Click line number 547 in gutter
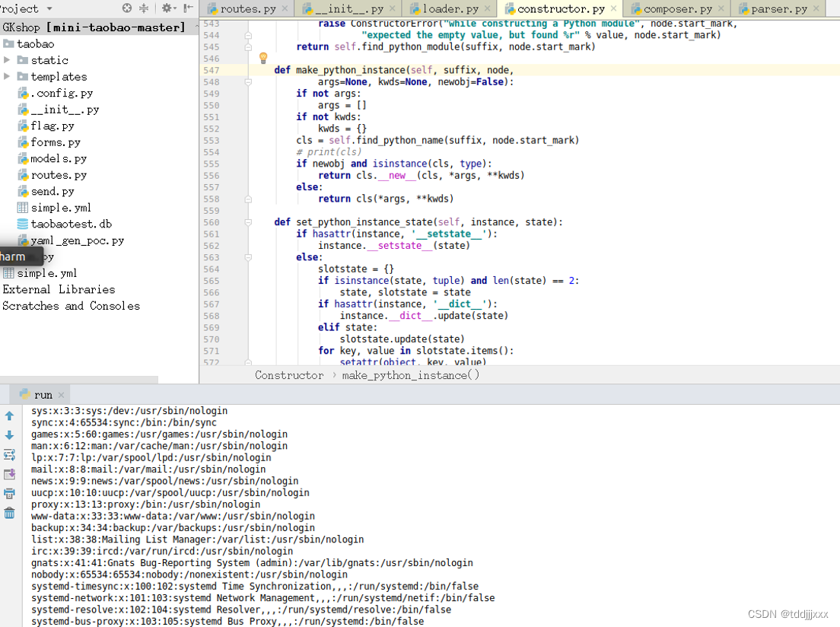The image size is (840, 627). pos(211,70)
